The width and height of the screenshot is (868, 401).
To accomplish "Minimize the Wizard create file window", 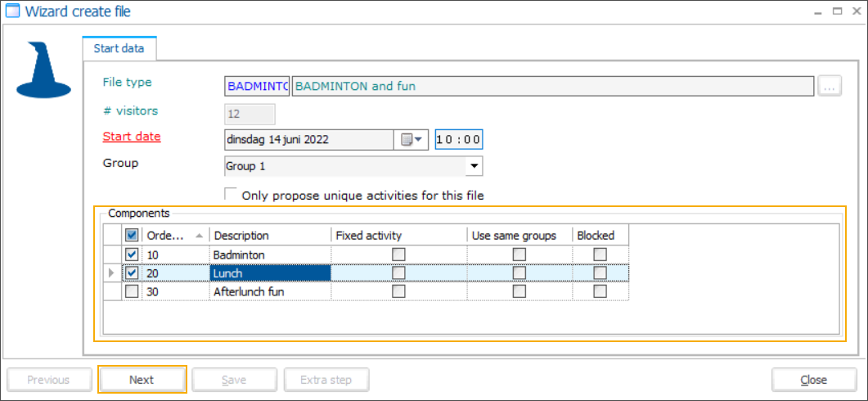I will [819, 11].
